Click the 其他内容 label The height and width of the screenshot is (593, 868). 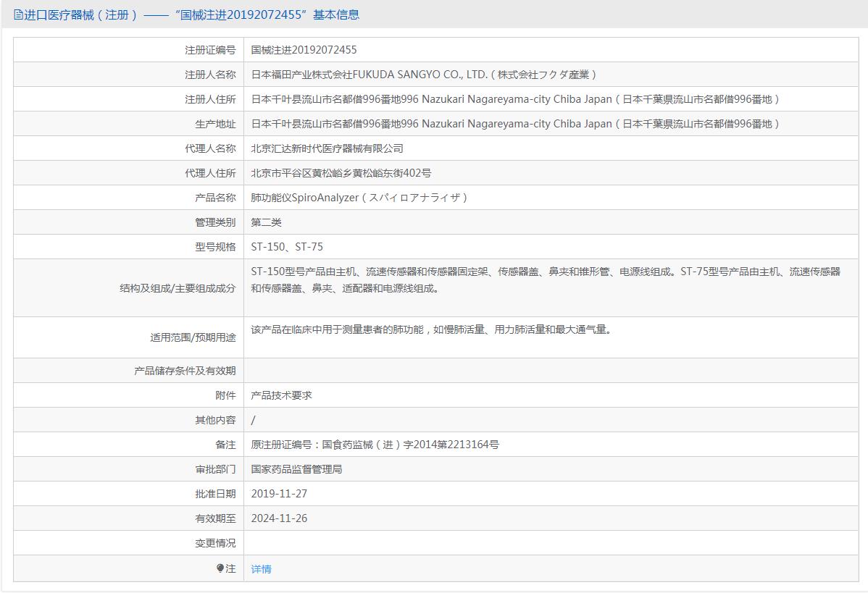click(x=214, y=420)
